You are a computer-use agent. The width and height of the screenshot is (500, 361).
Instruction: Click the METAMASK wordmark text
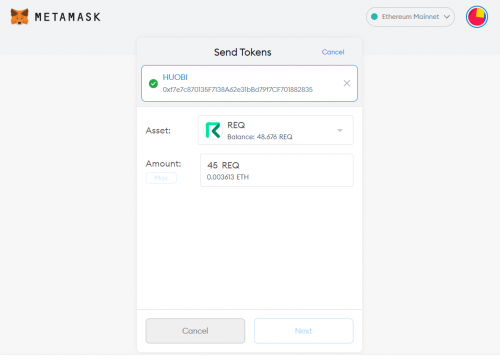click(68, 17)
